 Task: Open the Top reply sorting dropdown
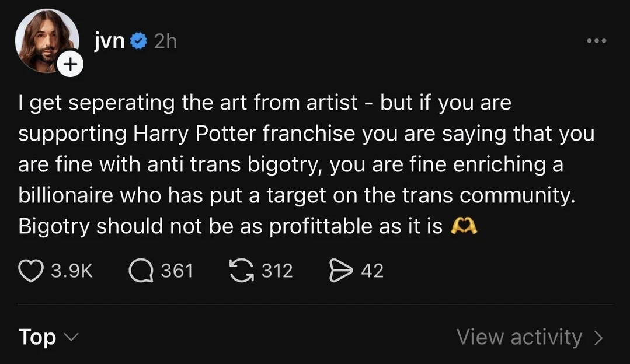pyautogui.click(x=38, y=337)
